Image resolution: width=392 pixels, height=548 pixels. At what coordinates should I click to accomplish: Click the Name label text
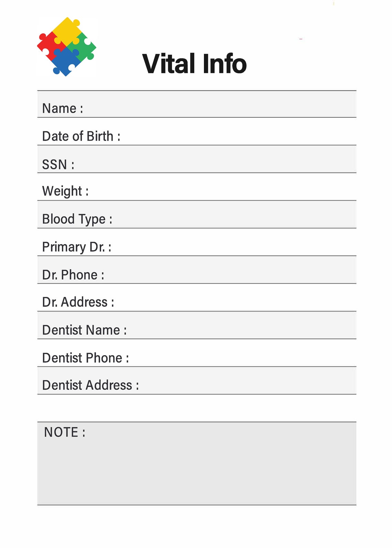[63, 108]
